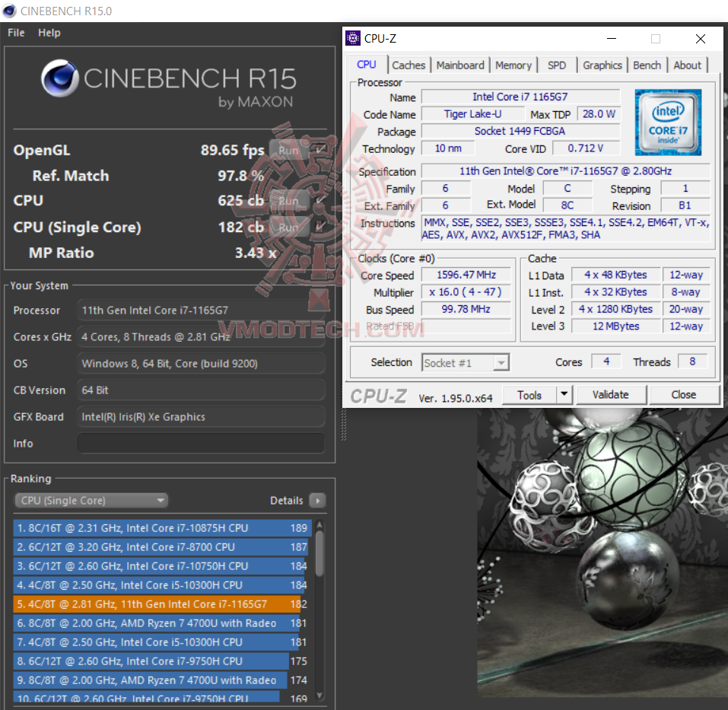The height and width of the screenshot is (710, 728).
Task: Switch to the CPU tab in CPU-Z
Action: coord(367,65)
